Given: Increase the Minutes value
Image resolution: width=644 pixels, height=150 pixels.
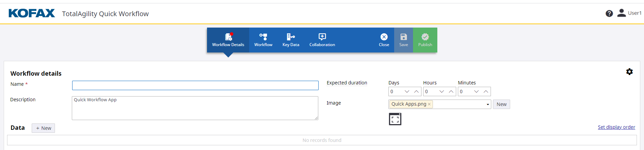Looking at the screenshot, I should point(486,91).
